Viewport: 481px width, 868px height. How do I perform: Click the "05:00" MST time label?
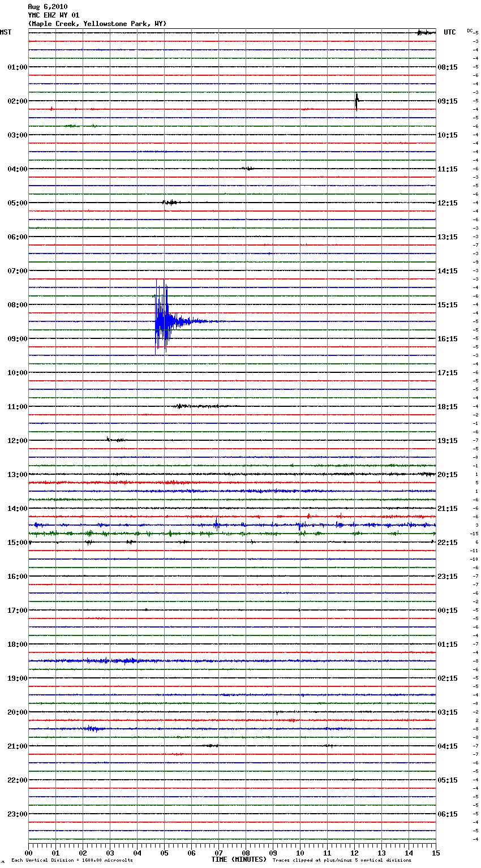(18, 203)
